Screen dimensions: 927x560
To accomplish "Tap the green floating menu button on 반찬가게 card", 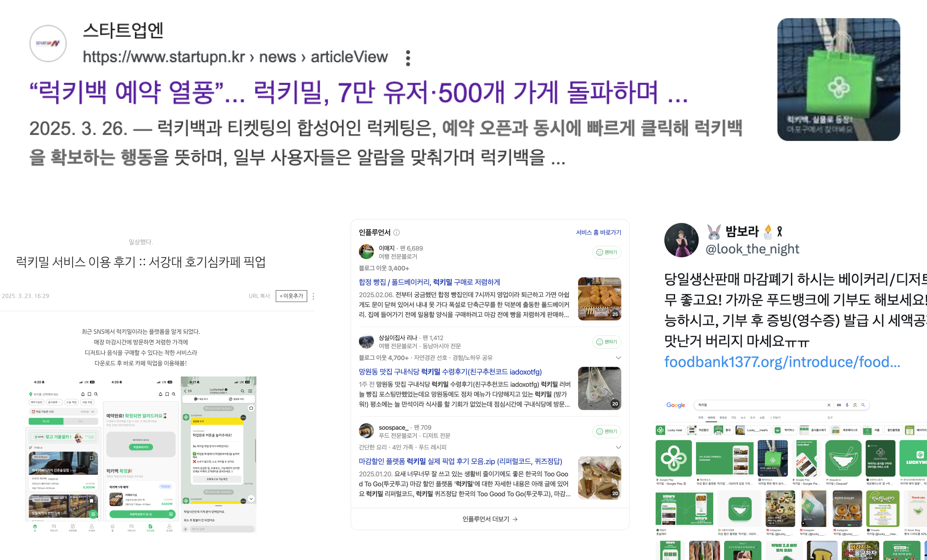I will pos(93,514).
